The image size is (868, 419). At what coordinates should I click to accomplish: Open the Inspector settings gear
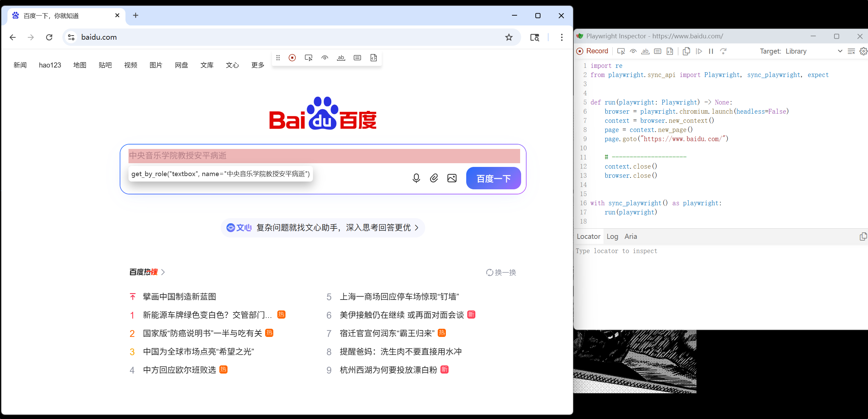tap(863, 51)
